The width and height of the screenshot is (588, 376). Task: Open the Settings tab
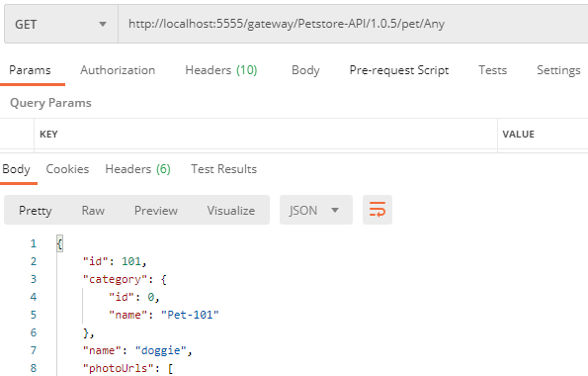pyautogui.click(x=558, y=70)
